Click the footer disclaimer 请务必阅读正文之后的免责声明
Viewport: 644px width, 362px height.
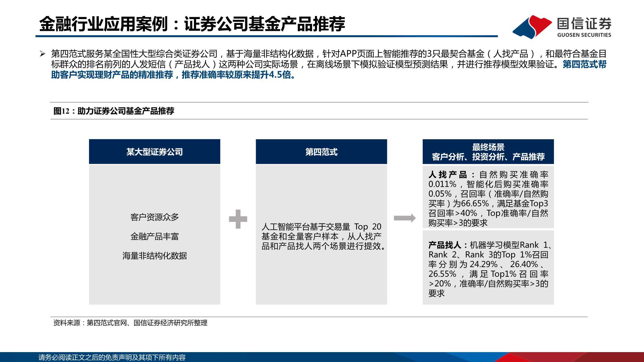pyautogui.click(x=112, y=357)
